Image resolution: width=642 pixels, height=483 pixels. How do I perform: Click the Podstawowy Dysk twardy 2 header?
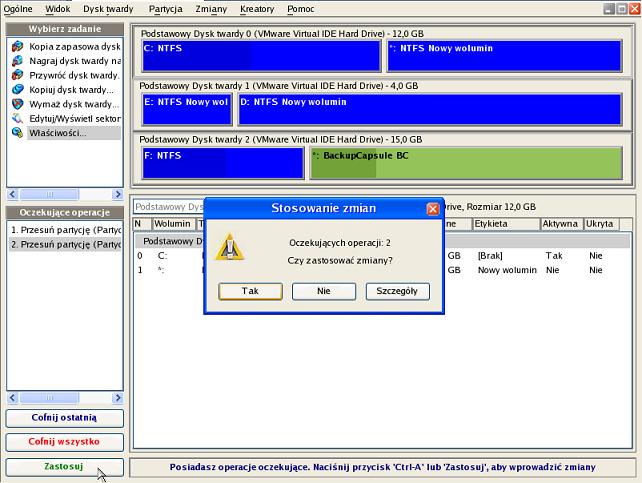coord(280,139)
